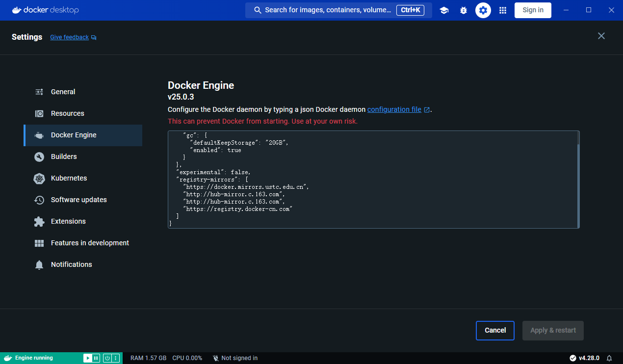Click the "defaultKeepStorage": "20GB" line
Screen dimensions: 623x364
tap(239, 143)
